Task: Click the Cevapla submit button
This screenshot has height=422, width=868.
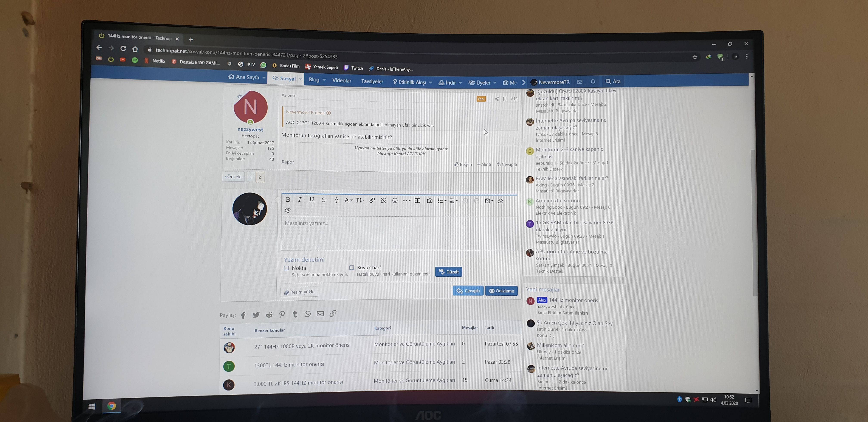Action: pyautogui.click(x=468, y=290)
